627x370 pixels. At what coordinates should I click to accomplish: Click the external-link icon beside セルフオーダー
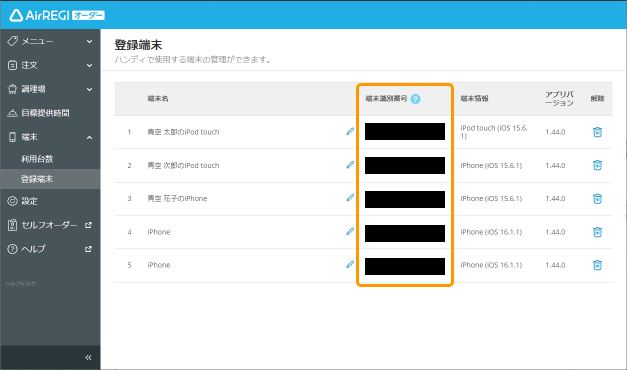(88, 225)
